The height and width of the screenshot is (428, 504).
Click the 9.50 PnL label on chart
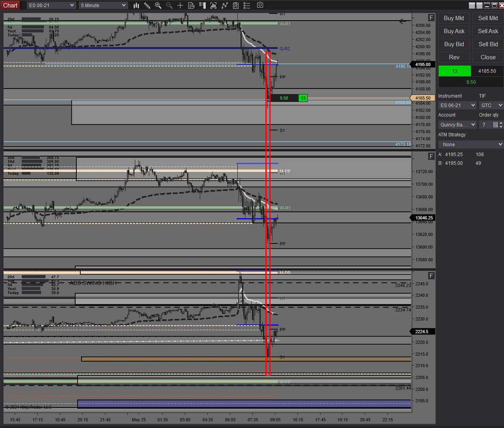[x=284, y=98]
